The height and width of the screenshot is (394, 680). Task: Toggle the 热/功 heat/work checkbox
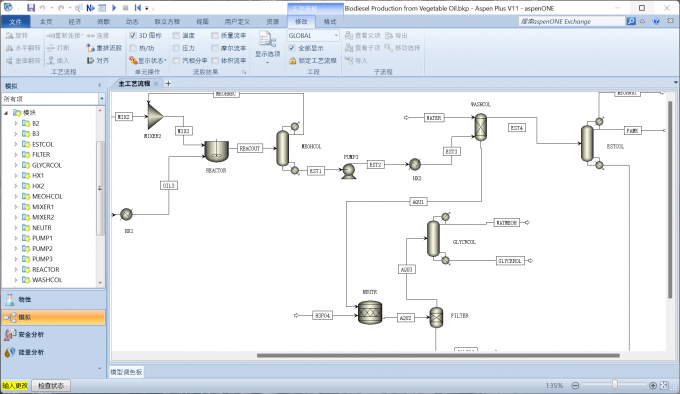(133, 48)
